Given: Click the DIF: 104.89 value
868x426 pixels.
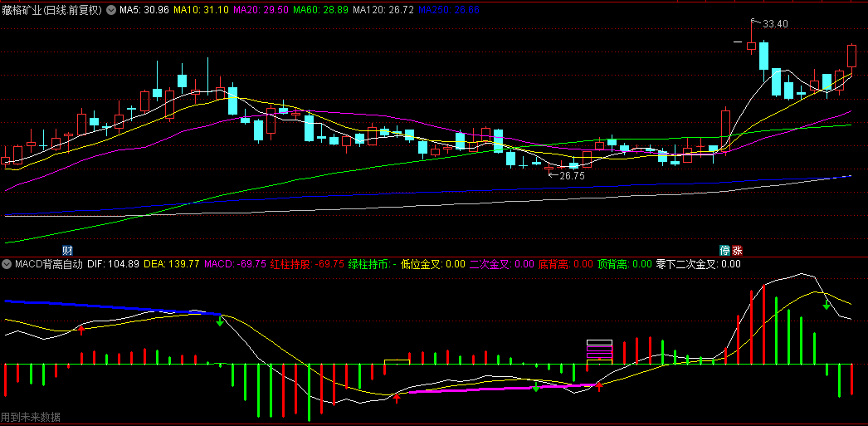Looking at the screenshot, I should pyautogui.click(x=113, y=264).
